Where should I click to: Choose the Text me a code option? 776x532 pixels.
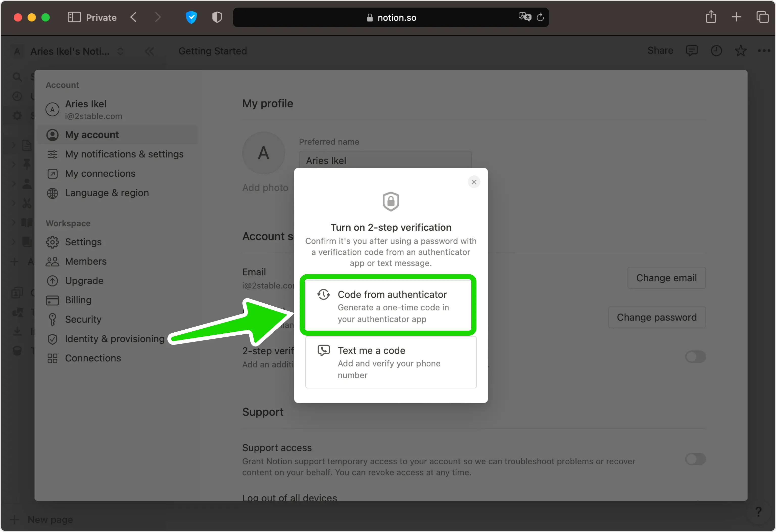[391, 362]
